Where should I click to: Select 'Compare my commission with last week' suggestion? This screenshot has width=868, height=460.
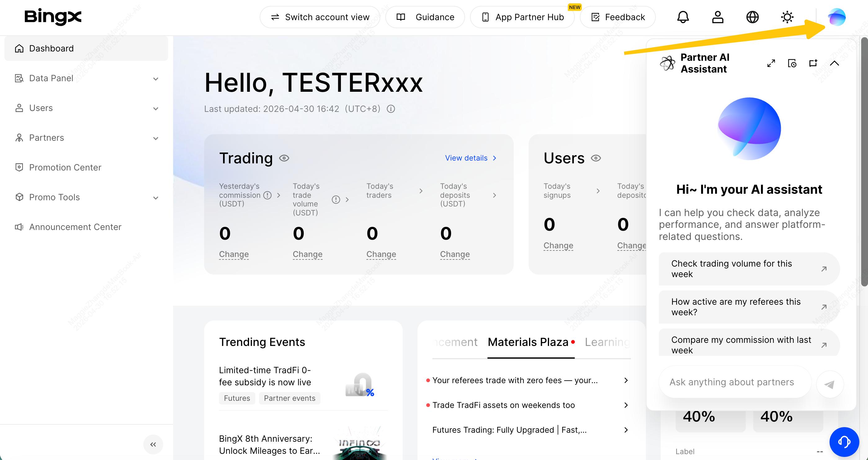click(x=749, y=343)
